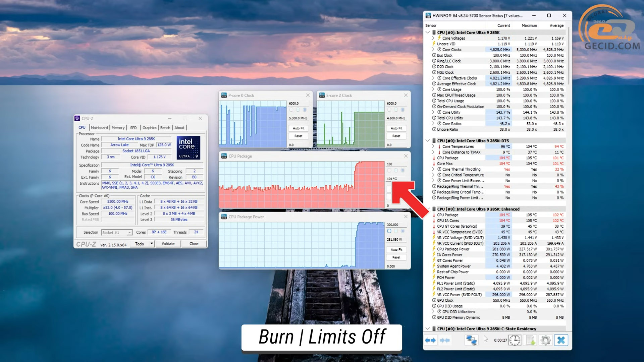Click the thermometer icon beside CPU IA Cores row

coord(434,221)
